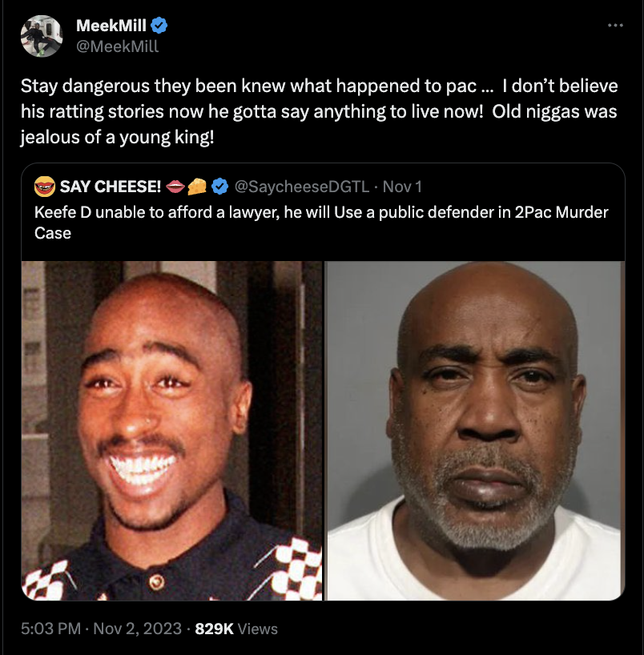Open the 829K Views analytics
This screenshot has height=655, width=644.
coord(236,629)
